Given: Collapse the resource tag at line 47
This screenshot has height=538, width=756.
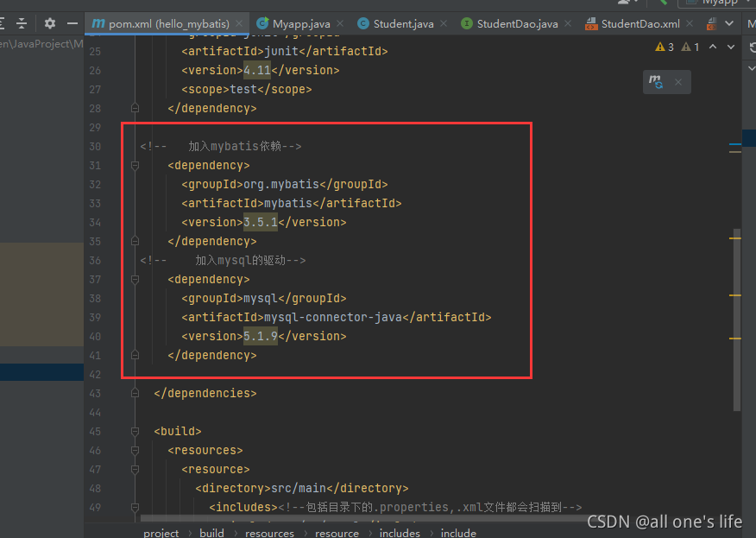Looking at the screenshot, I should [x=135, y=470].
